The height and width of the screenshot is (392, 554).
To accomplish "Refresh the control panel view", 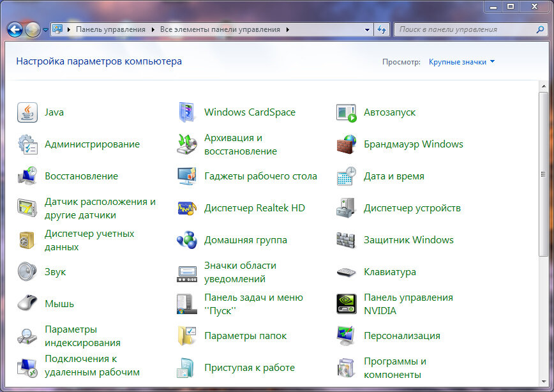I will coord(382,30).
